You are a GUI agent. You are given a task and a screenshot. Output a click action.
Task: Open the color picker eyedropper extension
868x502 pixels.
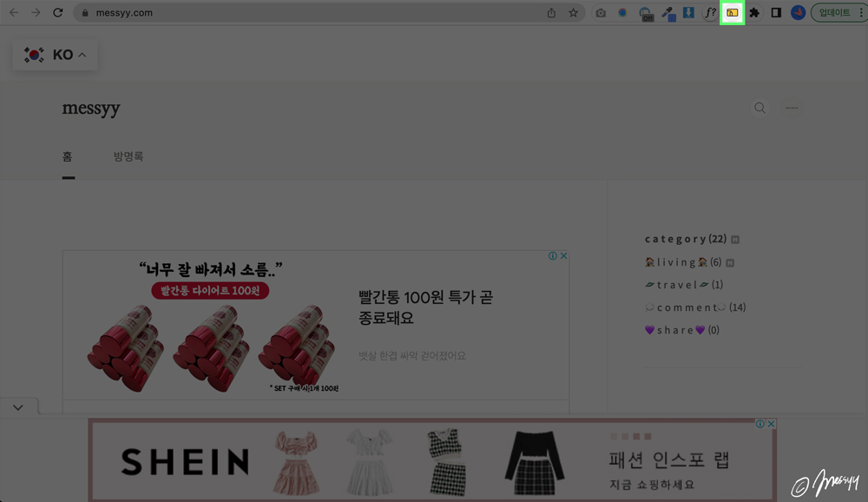[668, 13]
